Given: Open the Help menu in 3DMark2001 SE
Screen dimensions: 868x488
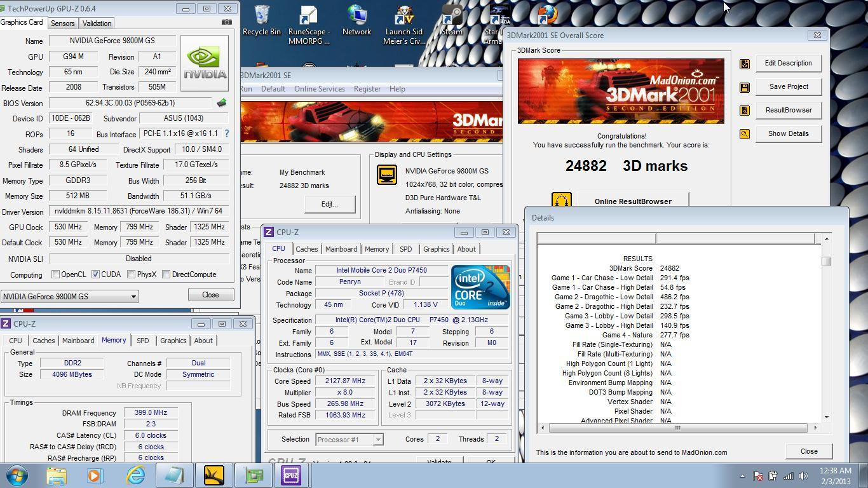Looking at the screenshot, I should point(397,89).
